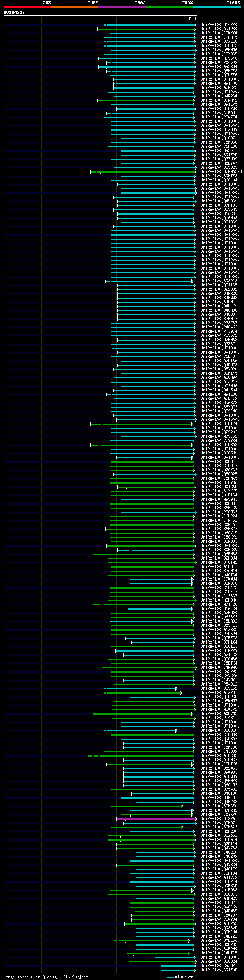Image resolution: width=244 pixels, height=980 pixels.
Task: Click hit label UniRef100_B6K3Z7
Action: (x=219, y=529)
